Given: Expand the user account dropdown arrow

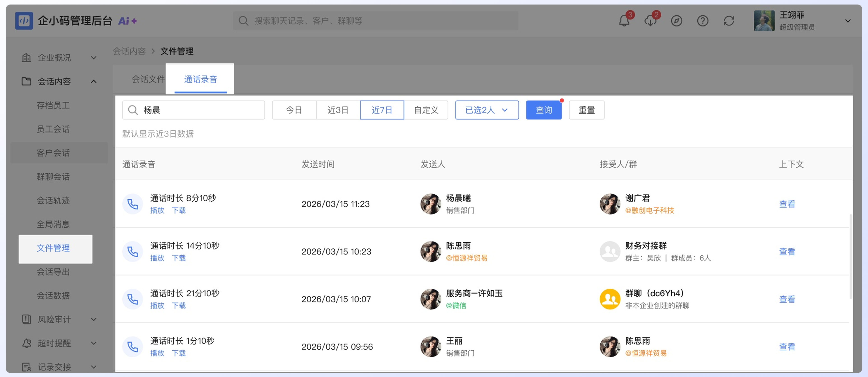Looking at the screenshot, I should (x=848, y=21).
